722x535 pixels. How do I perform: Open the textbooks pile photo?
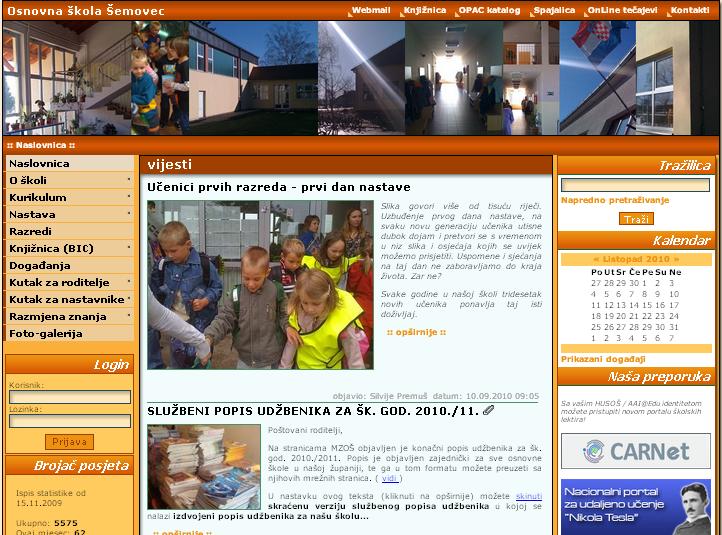pyautogui.click(x=204, y=467)
